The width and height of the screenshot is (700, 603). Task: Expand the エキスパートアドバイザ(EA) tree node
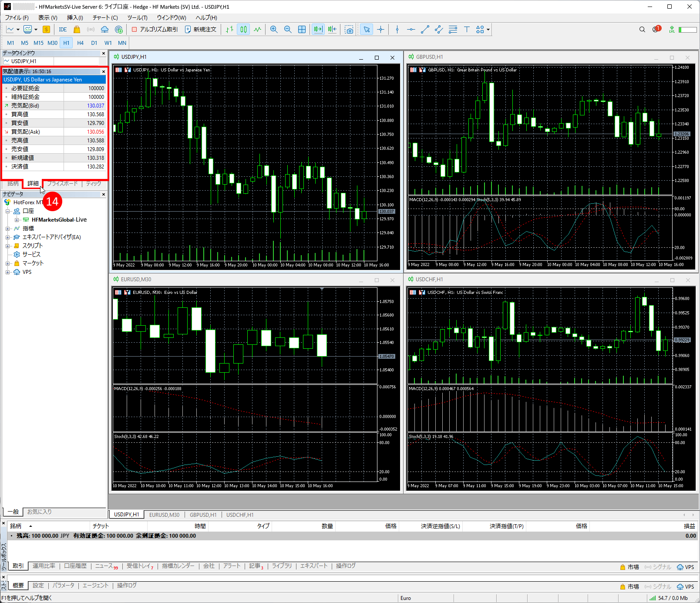(7, 237)
